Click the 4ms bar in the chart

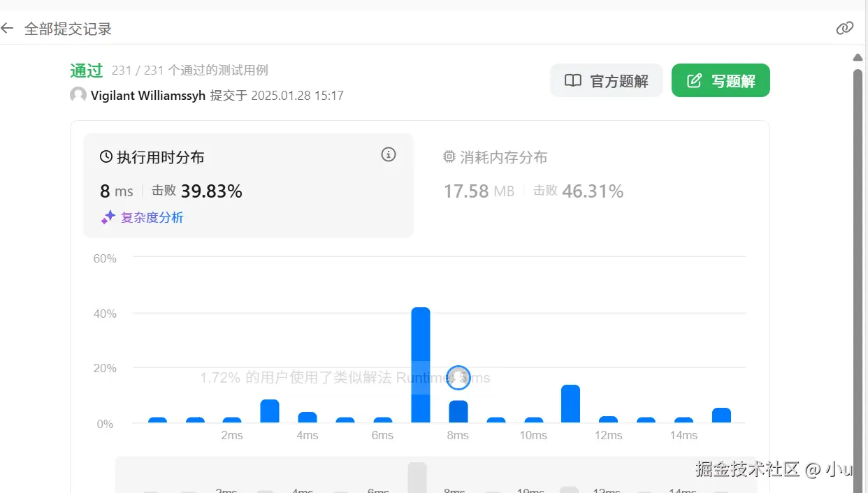(x=308, y=417)
